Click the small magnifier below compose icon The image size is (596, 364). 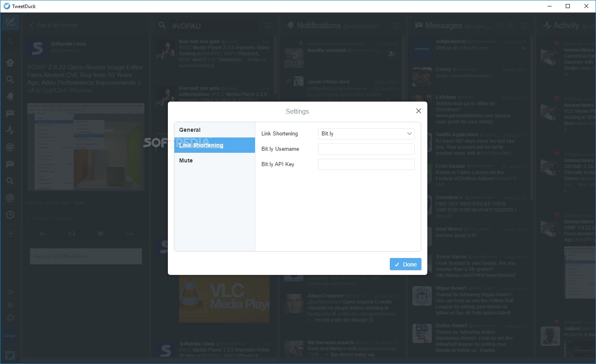[x=10, y=42]
